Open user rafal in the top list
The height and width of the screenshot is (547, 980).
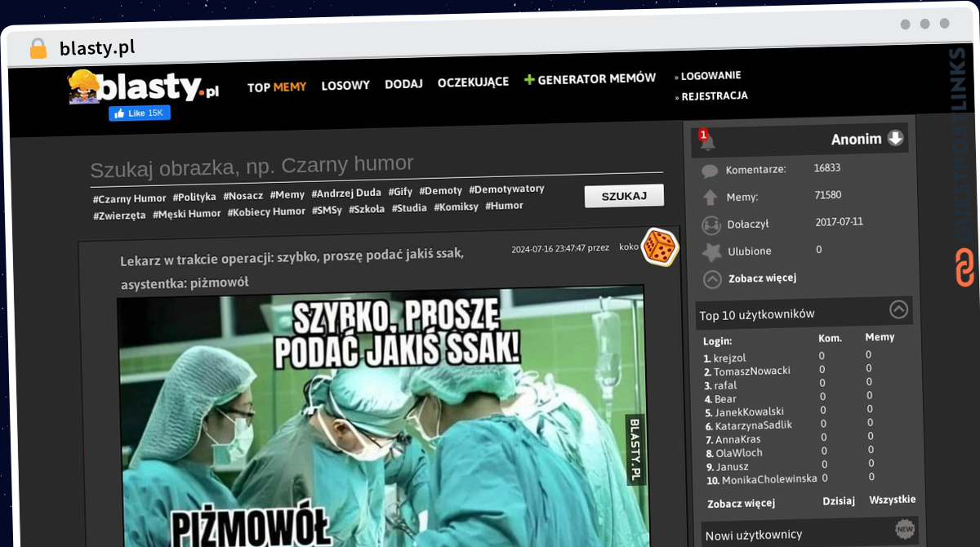coord(724,385)
